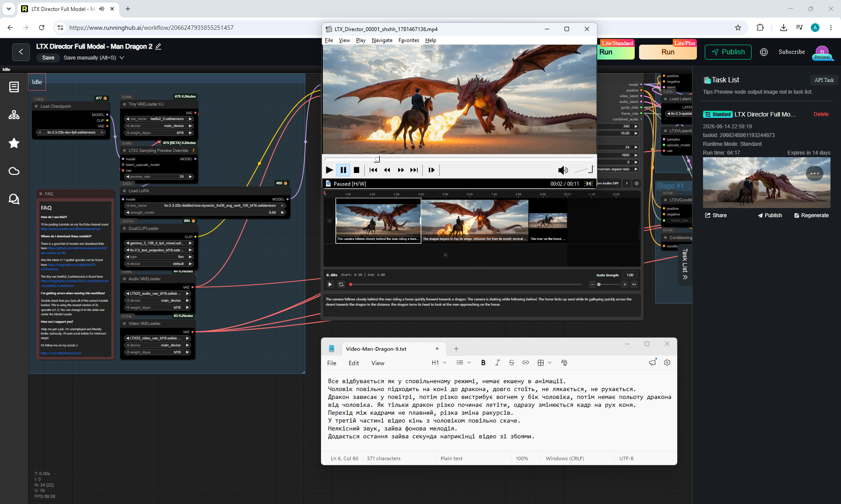Toggle loop in the director timeline
Viewport: 841px width, 504px height.
(341, 285)
